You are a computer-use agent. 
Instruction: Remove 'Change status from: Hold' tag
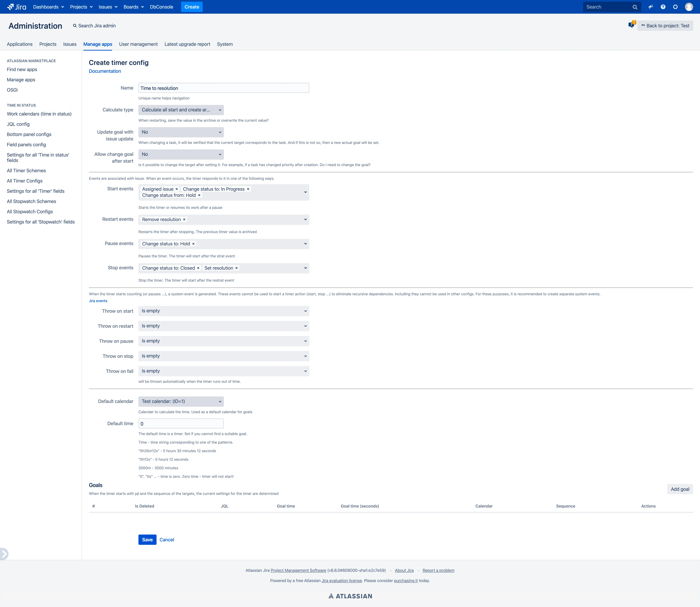(199, 195)
